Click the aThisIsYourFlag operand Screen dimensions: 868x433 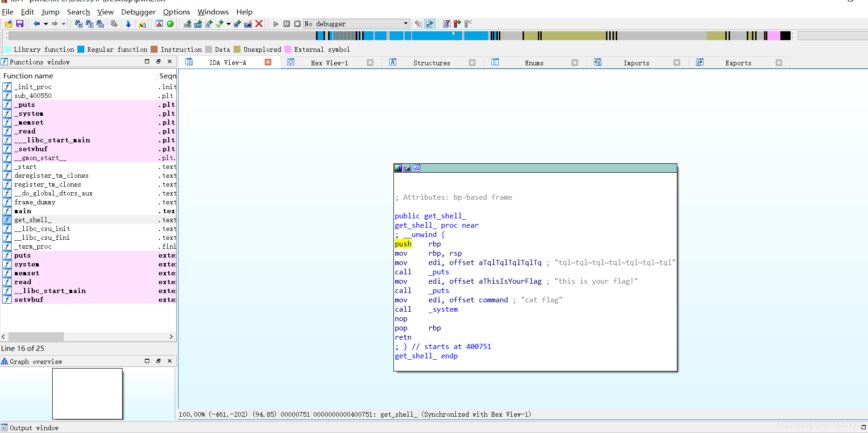coord(510,281)
